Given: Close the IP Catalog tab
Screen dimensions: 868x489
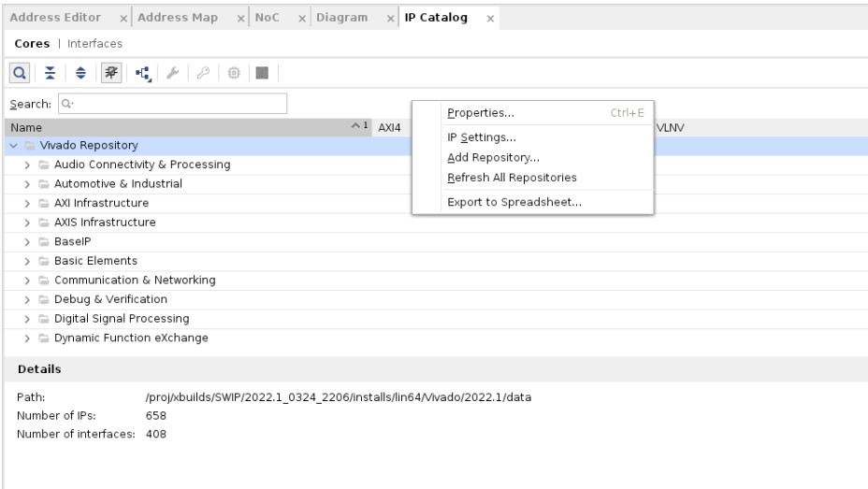Looking at the screenshot, I should tap(490, 19).
